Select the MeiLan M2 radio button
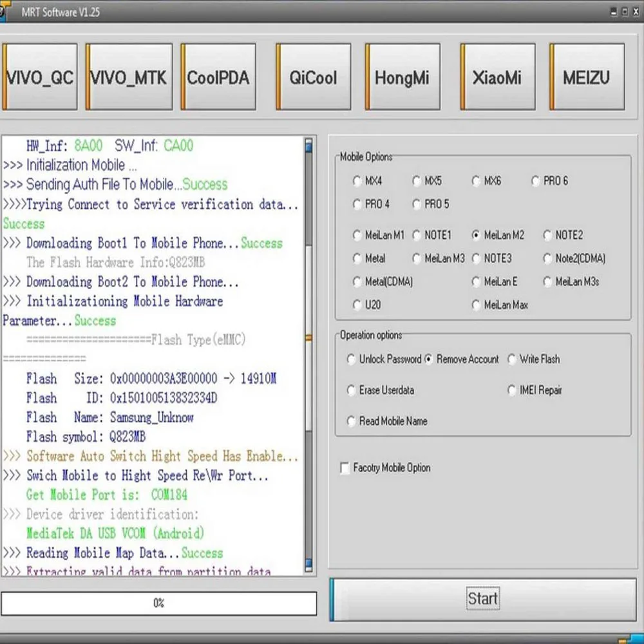 coord(498,235)
